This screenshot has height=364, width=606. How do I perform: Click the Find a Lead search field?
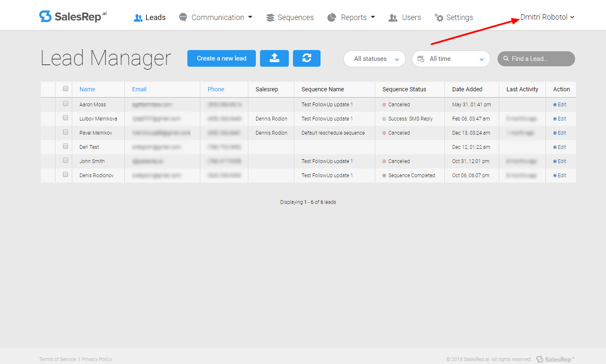(536, 59)
